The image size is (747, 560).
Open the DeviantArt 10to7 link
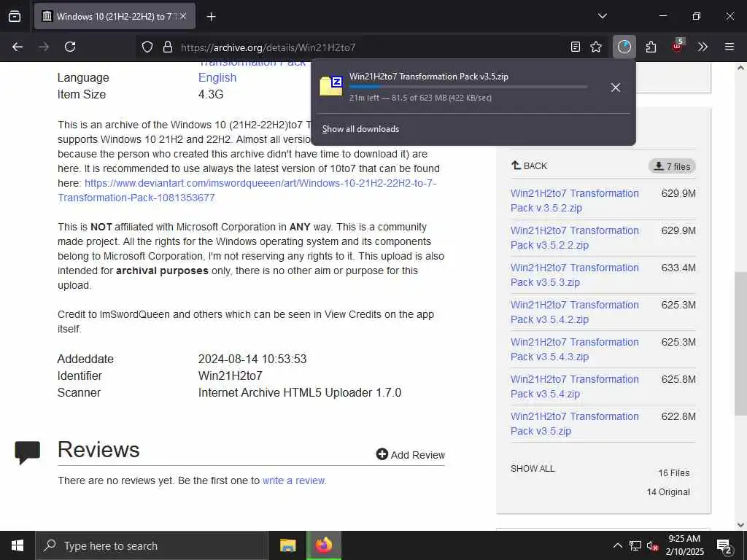[247, 190]
